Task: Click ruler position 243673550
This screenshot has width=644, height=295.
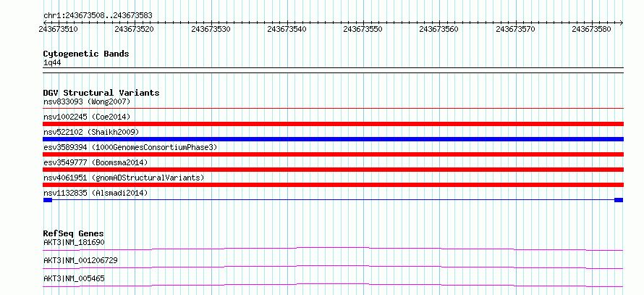Action: pos(363,29)
